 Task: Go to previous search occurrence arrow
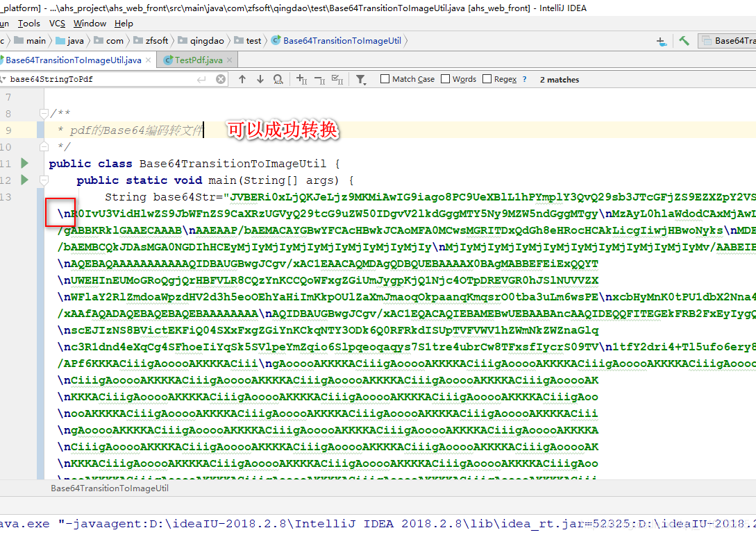[x=242, y=79]
